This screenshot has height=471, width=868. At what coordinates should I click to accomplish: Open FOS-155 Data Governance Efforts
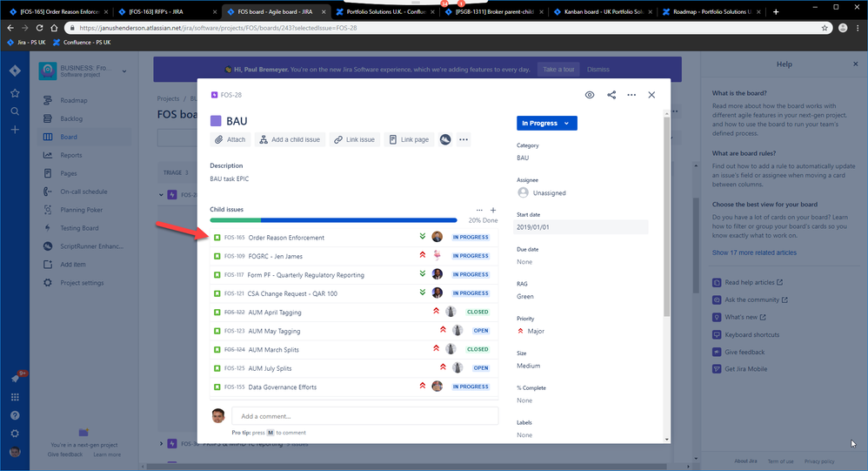pos(354,387)
